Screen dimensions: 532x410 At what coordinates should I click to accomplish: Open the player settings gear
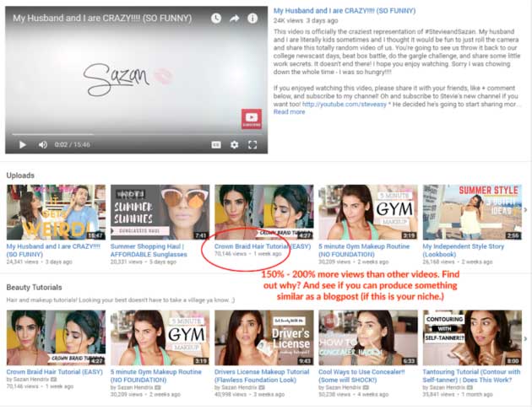[234, 145]
